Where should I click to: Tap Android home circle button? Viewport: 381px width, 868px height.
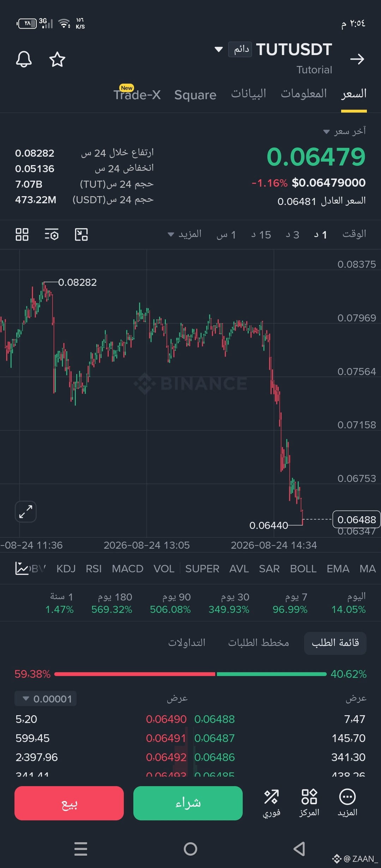pyautogui.click(x=190, y=849)
